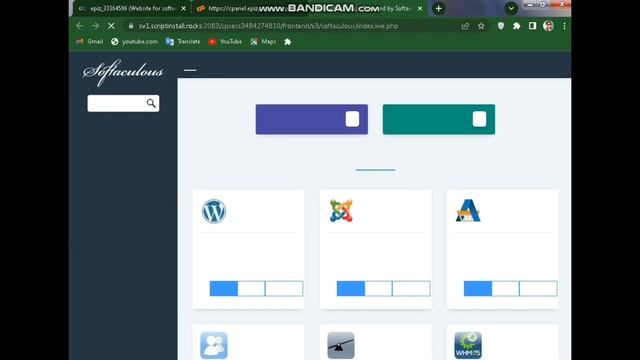Close the cpanel.epiz tab
640x360 pixels.
click(420, 8)
